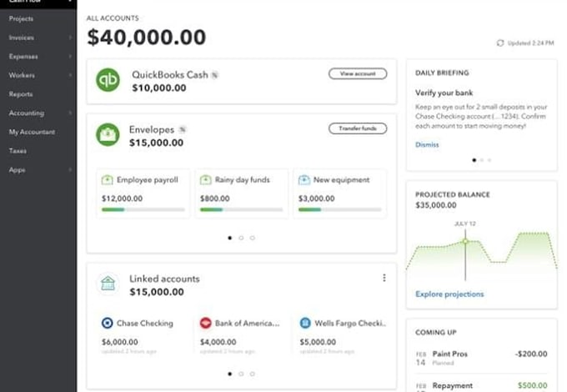Image resolution: width=567 pixels, height=392 pixels.
Task: Click the $35,000.00 projected balance value
Action: (x=436, y=205)
